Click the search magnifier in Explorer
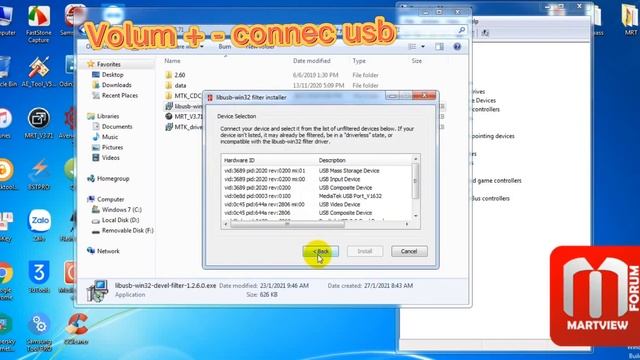The image size is (640, 360). coord(462,30)
